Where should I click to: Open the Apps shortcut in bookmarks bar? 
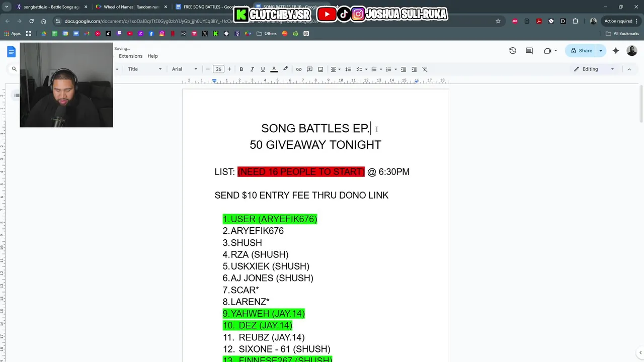tap(12, 34)
